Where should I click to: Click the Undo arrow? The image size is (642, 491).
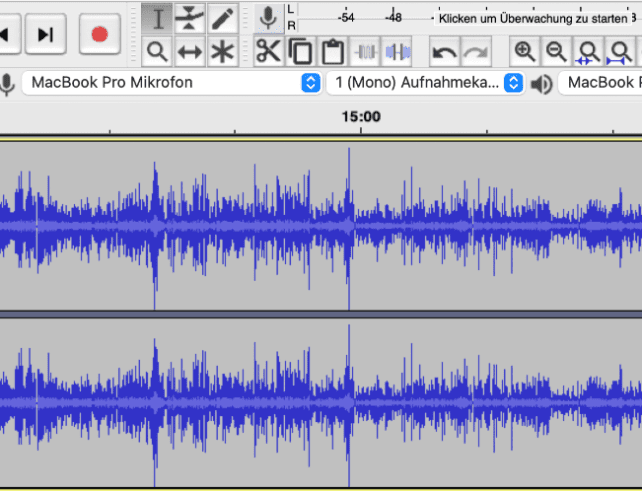point(444,52)
